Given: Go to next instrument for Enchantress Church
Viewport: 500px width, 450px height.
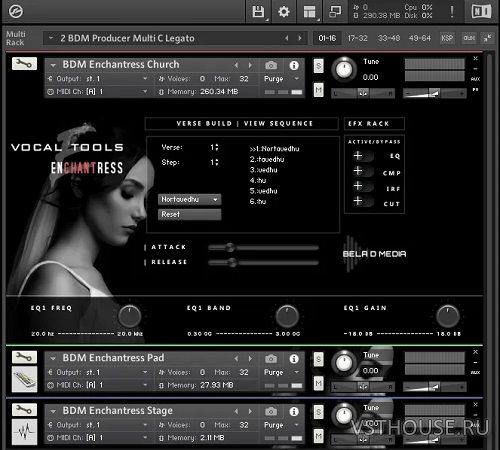Looking at the screenshot, I should pos(250,65).
